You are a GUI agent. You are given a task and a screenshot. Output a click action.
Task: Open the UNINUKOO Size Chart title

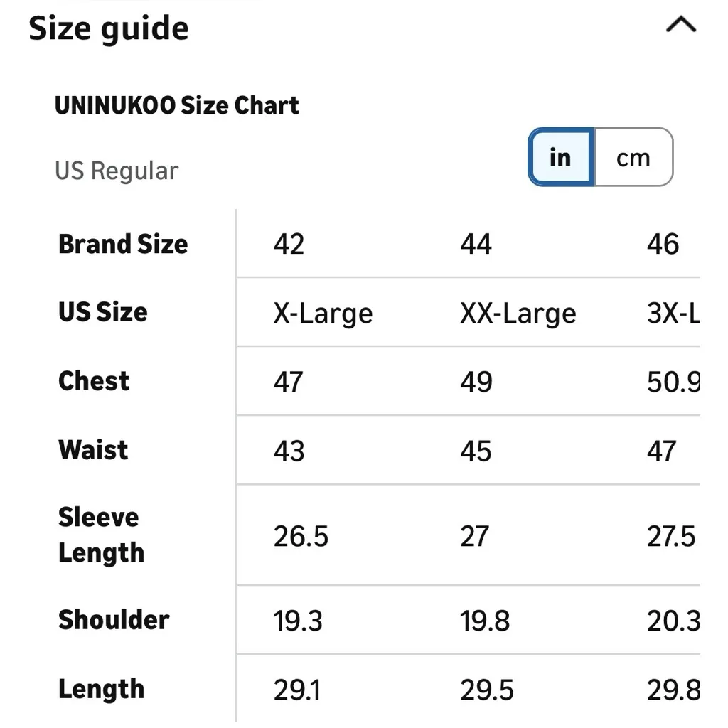click(x=177, y=105)
